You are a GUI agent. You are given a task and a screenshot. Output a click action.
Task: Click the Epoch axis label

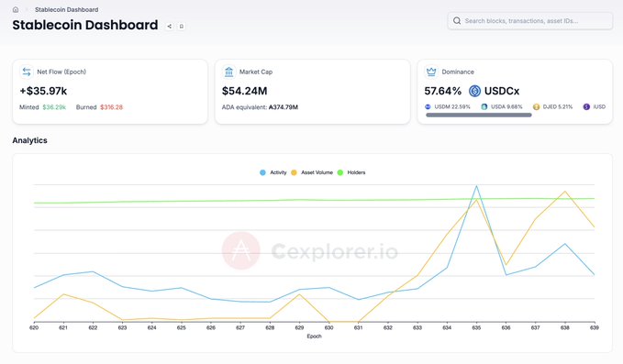click(315, 336)
